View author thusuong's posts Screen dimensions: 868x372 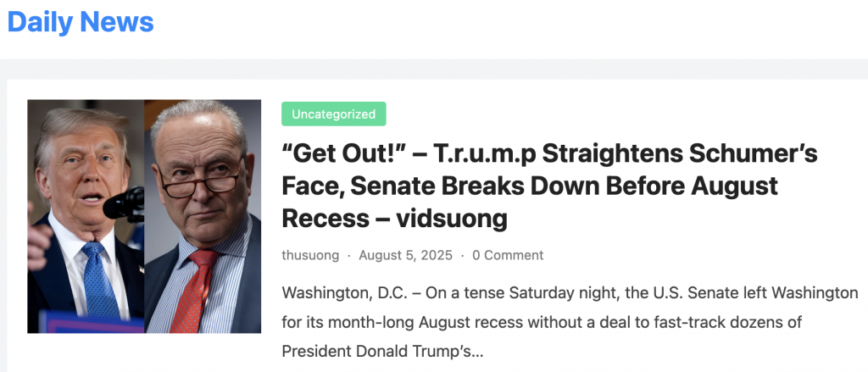click(310, 255)
